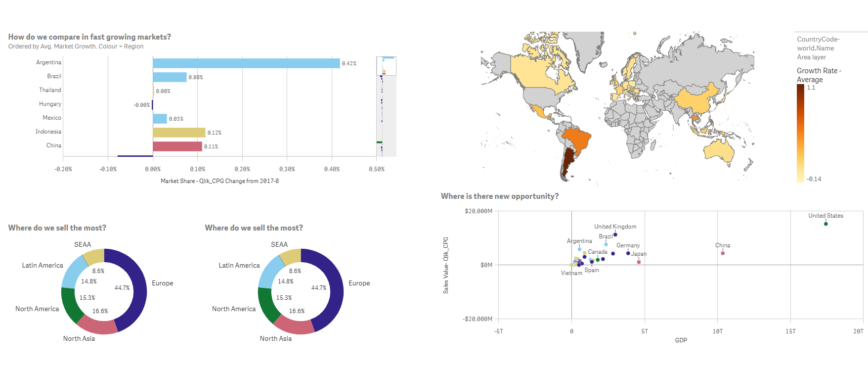Click the GDP x-axis title
The image size is (868, 372).
681,340
